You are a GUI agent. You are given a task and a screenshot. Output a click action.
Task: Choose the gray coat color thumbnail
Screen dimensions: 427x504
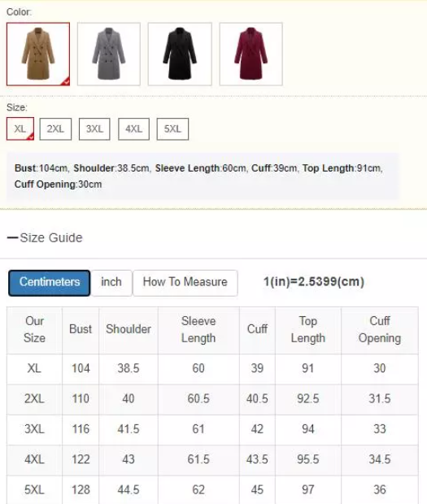[109, 54]
